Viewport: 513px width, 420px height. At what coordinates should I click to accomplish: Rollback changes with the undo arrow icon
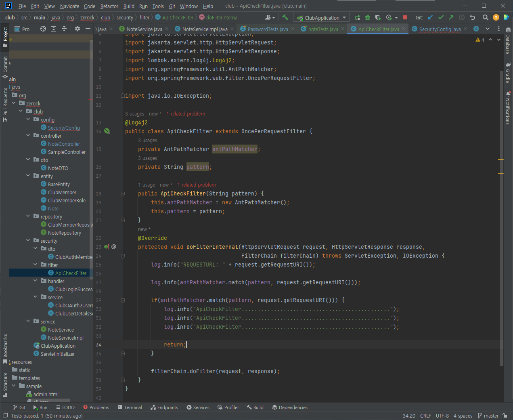coord(473,17)
